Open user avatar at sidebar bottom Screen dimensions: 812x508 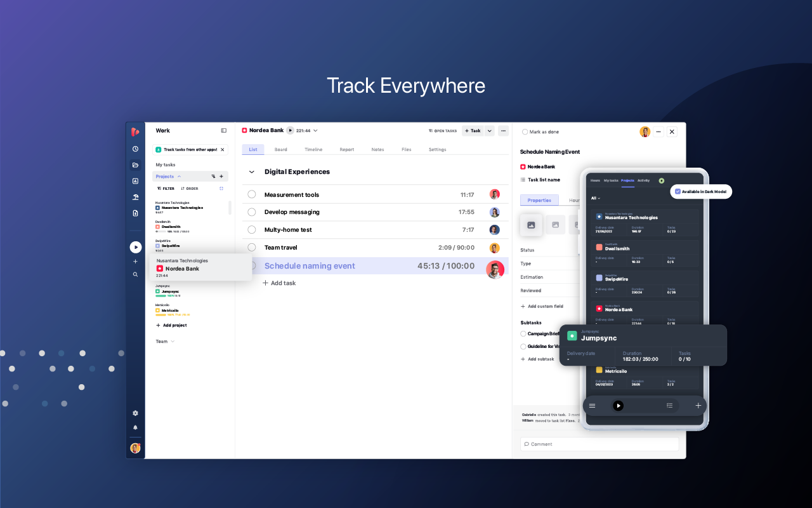point(135,448)
